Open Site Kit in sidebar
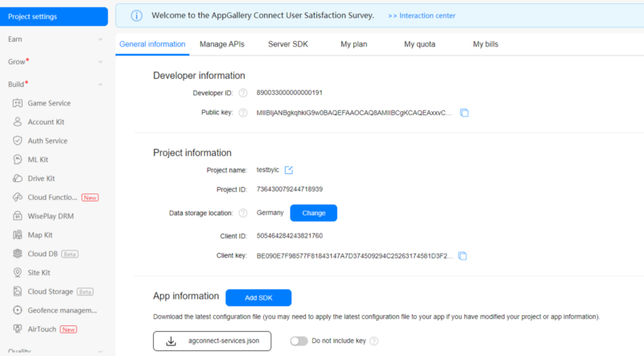Viewport: 644px width, 356px height. [39, 272]
